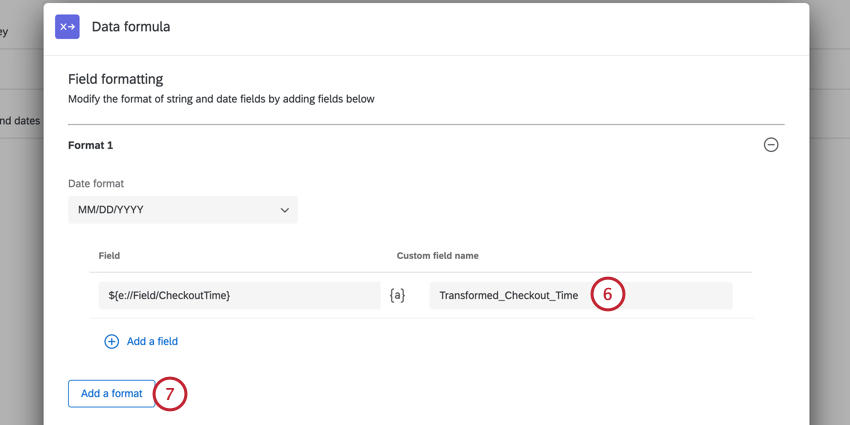Click the date format dropdown chevron arrow
The width and height of the screenshot is (850, 425).
coord(285,210)
